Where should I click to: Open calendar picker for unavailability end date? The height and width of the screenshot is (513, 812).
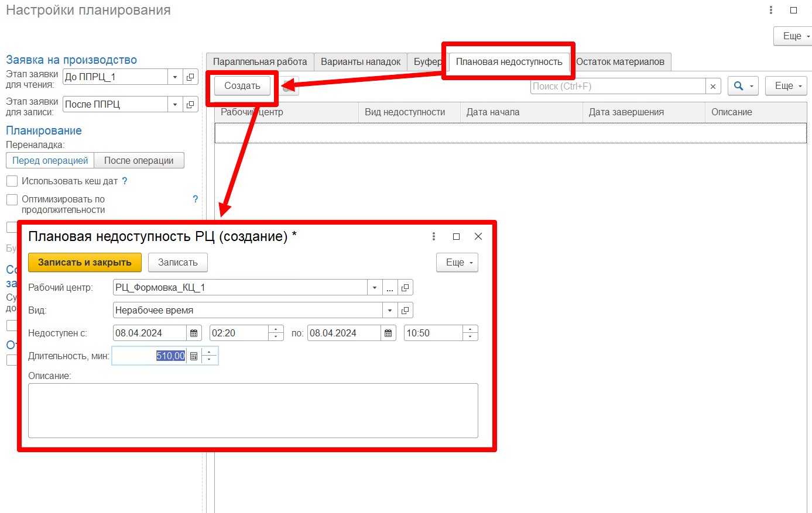tap(388, 333)
